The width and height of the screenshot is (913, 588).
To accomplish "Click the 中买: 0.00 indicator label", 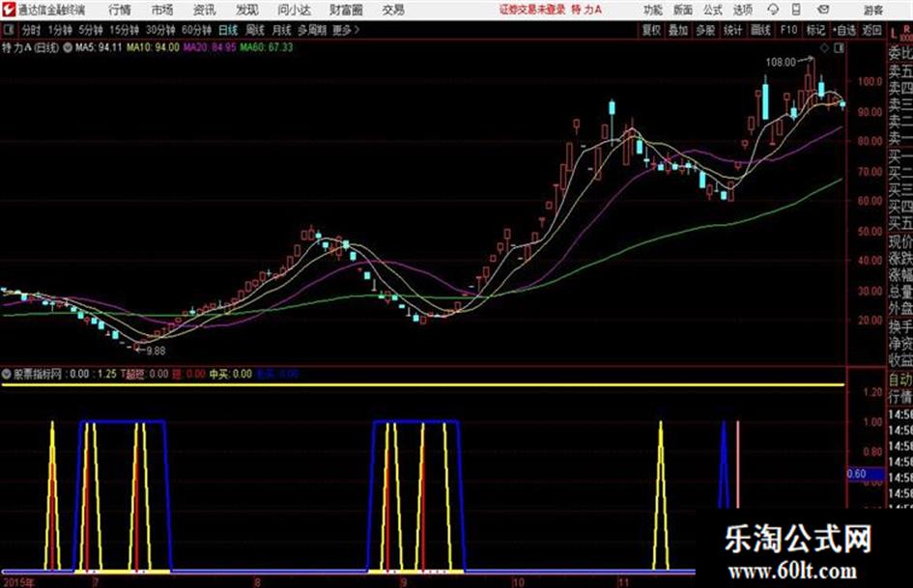I will click(x=231, y=374).
